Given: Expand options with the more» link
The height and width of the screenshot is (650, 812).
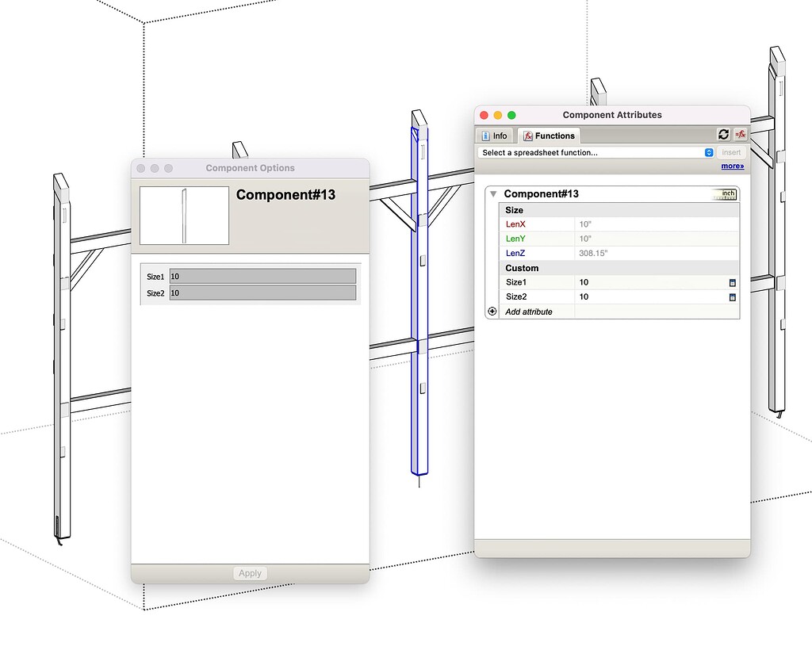Looking at the screenshot, I should [731, 166].
